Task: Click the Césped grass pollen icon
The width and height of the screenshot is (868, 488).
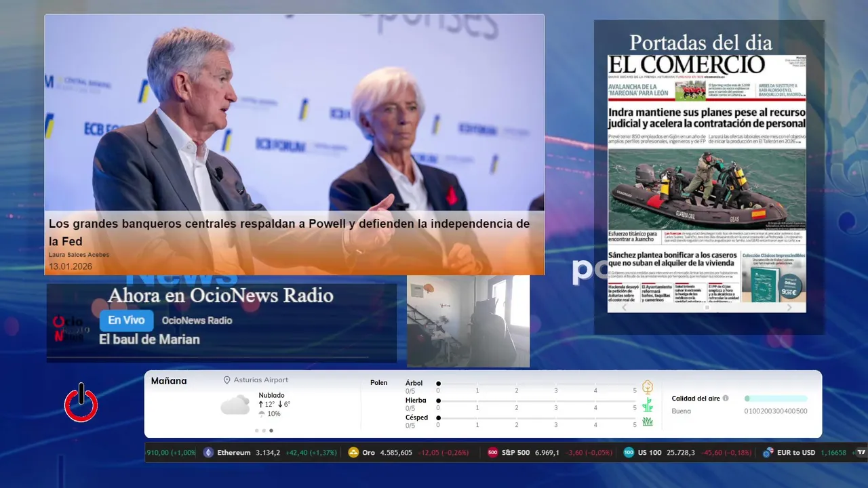Action: point(648,422)
